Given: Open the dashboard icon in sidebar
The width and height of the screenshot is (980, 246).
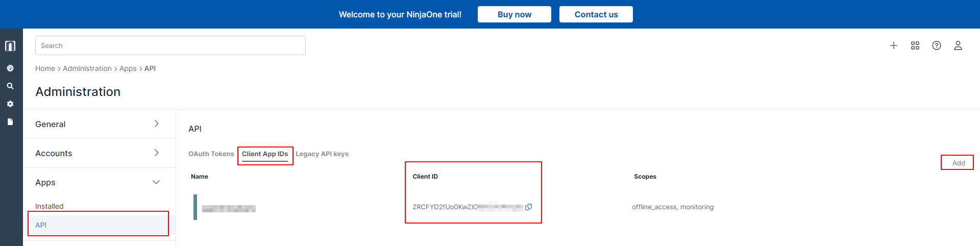Looking at the screenshot, I should [10, 68].
